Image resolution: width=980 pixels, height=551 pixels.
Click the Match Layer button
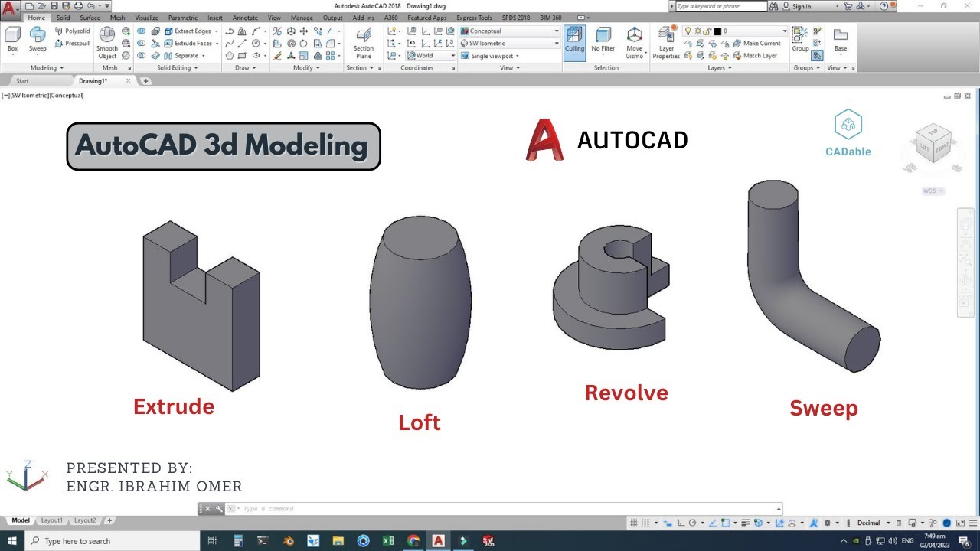point(755,56)
